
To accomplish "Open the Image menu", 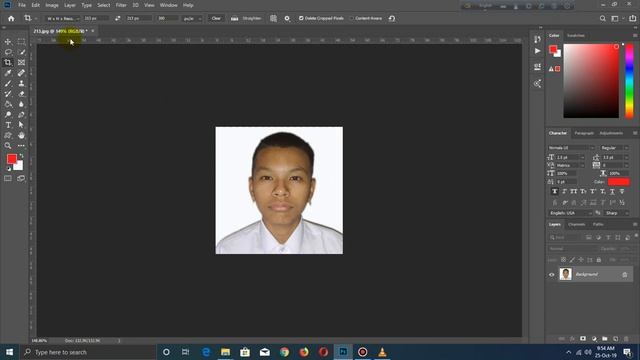I will [52, 5].
